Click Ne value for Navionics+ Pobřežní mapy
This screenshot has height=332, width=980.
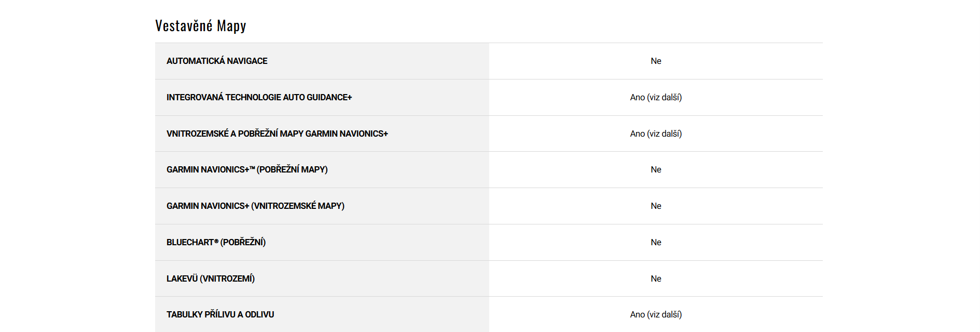656,170
